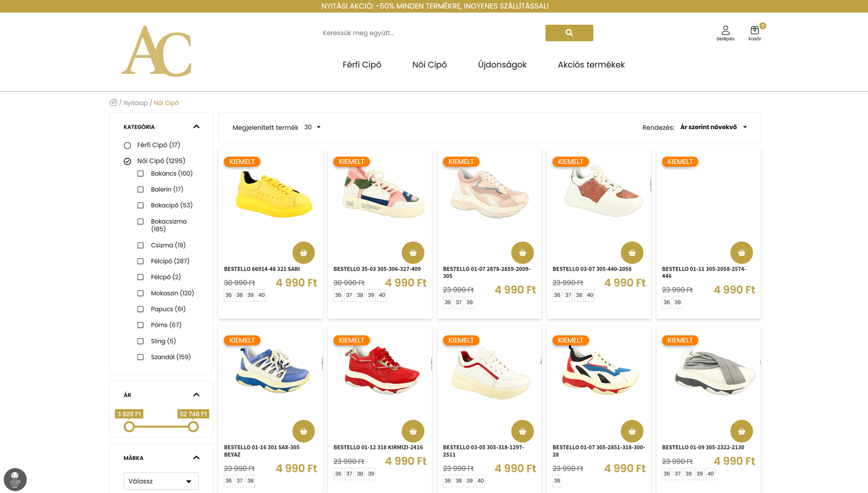Check the Félcipő (287) filter
This screenshot has height=493, width=868.
coord(140,261)
